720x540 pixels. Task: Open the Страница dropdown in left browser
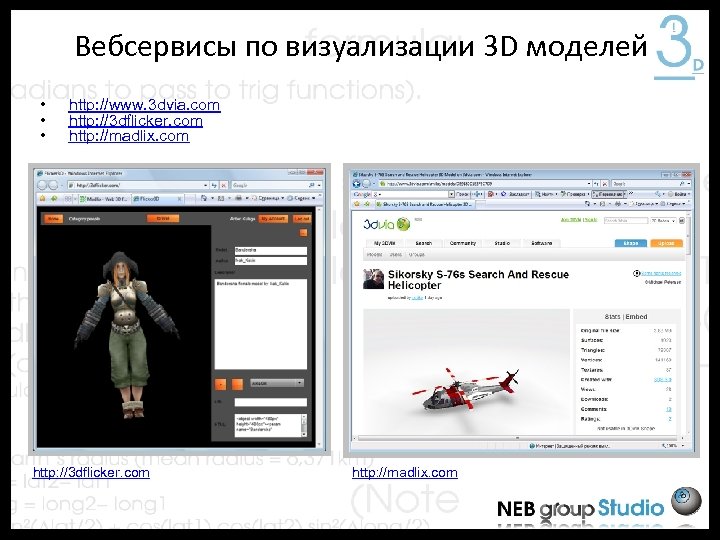(268, 198)
